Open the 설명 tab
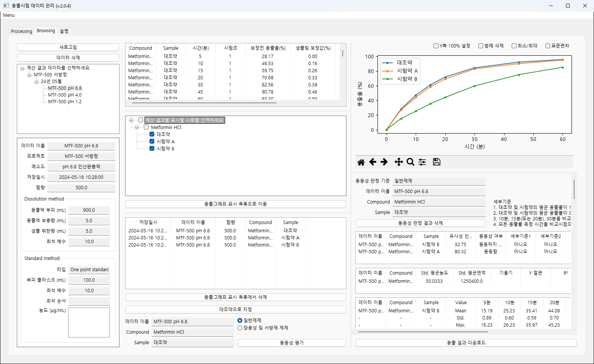This screenshot has width=594, height=364. 64,31
